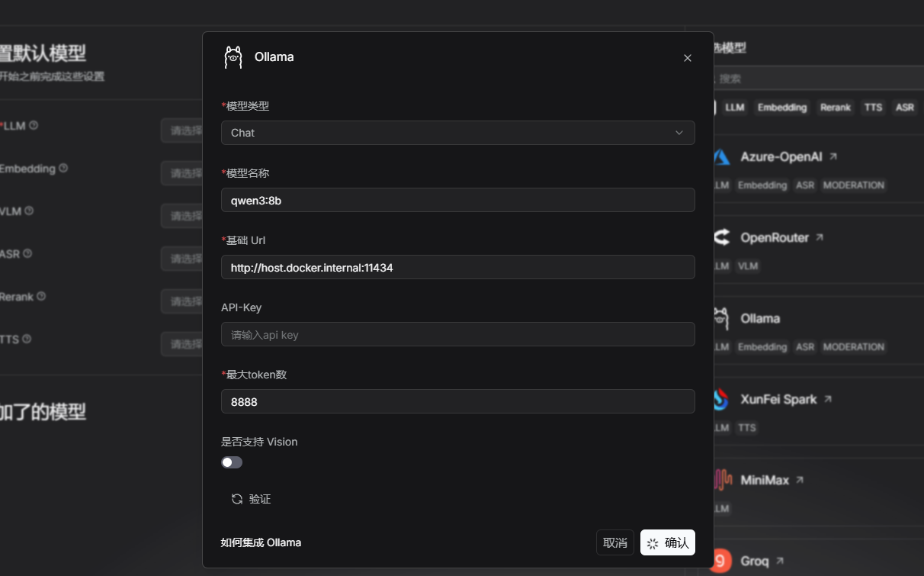Open Azure-OpenAI external link arrow
This screenshot has width=924, height=576.
tap(833, 156)
